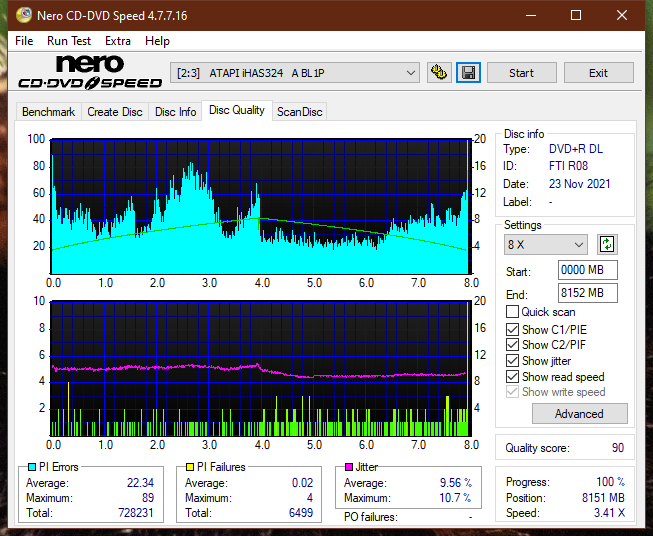The height and width of the screenshot is (536, 653).
Task: Click the End position 8152 MB field
Action: point(588,293)
